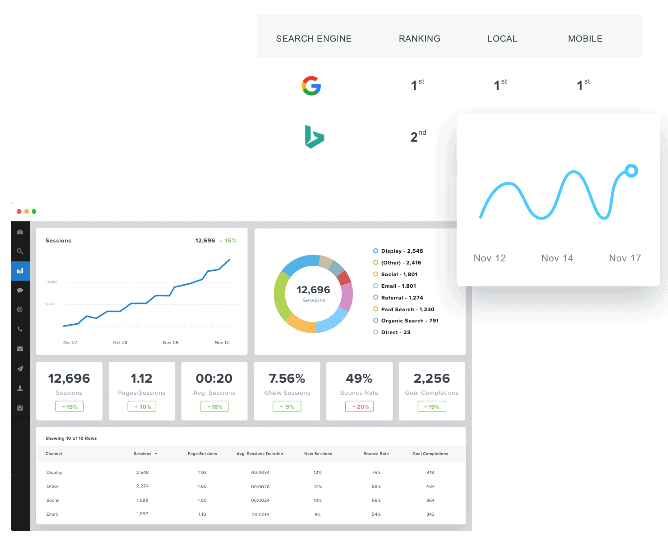This screenshot has height=543, width=668.
Task: Click the green window maximize dot
Action: pyautogui.click(x=34, y=211)
